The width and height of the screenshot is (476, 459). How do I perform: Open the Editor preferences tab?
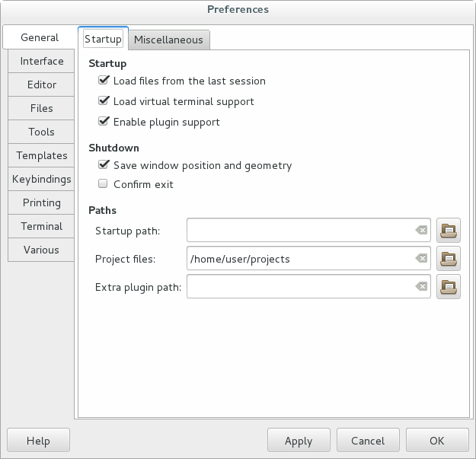42,84
